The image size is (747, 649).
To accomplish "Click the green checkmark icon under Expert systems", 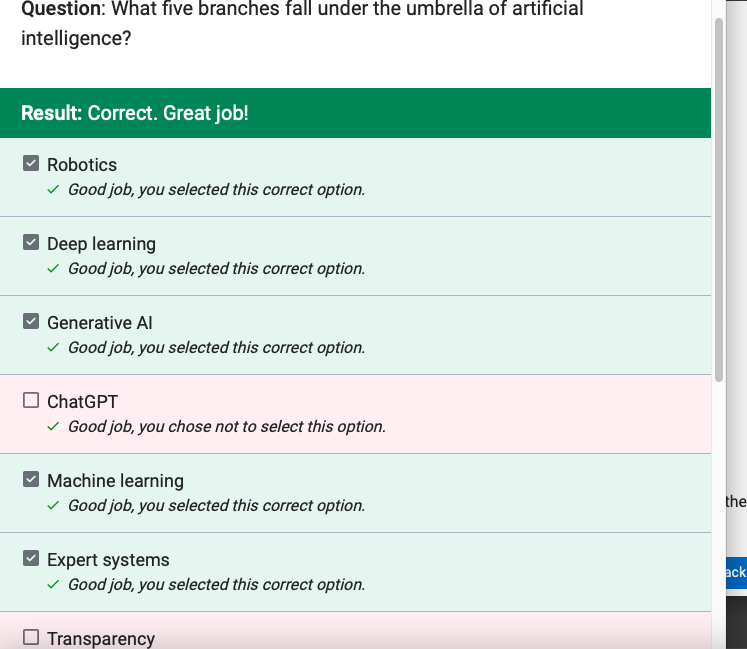I will click(x=53, y=585).
